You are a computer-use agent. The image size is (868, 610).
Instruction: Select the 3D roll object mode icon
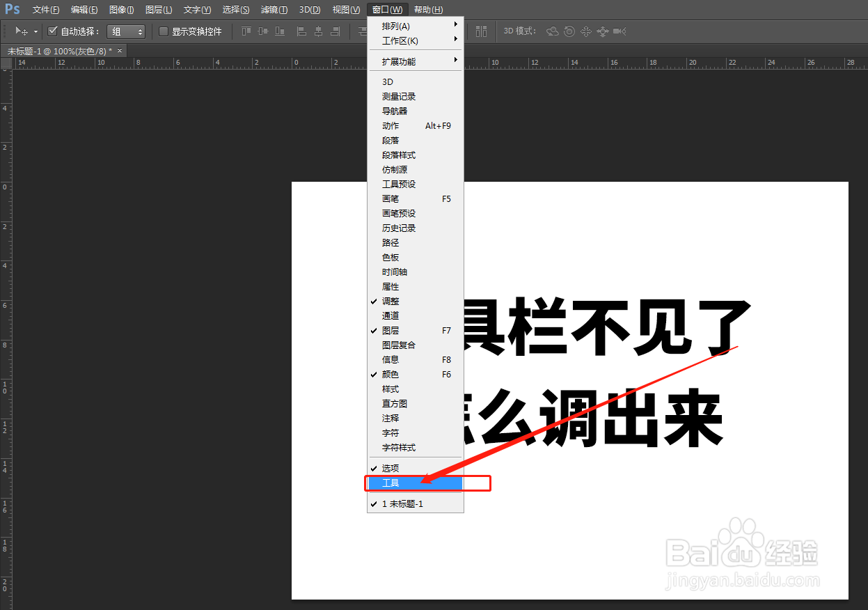coord(569,31)
